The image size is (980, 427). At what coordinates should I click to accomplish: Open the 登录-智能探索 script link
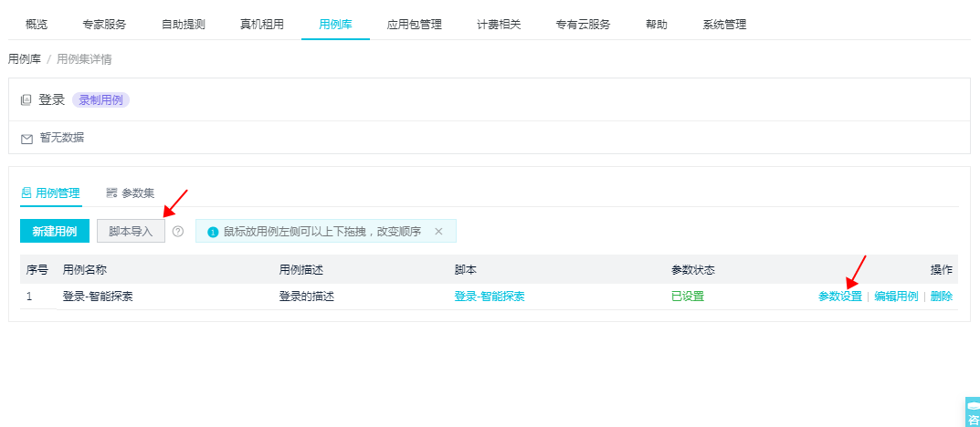[489, 297]
